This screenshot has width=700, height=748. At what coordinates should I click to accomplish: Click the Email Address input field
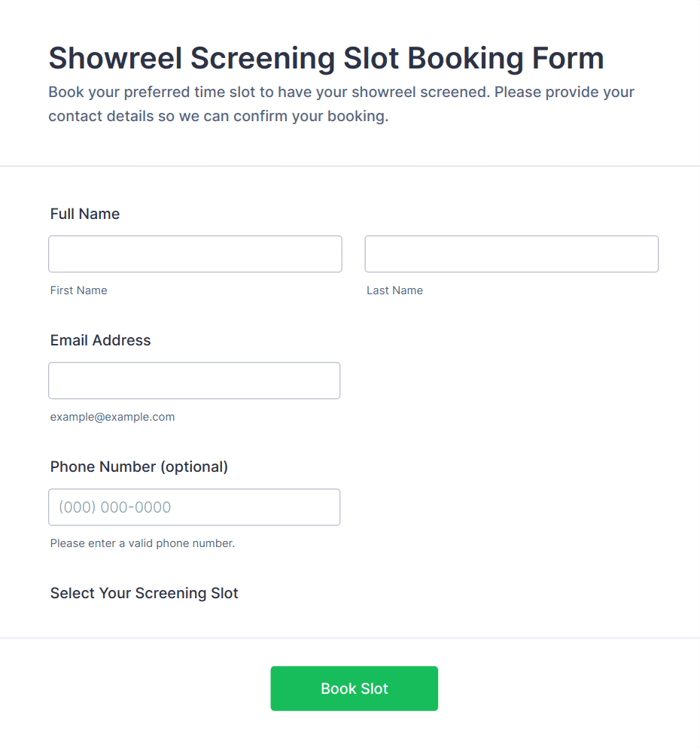coord(194,381)
